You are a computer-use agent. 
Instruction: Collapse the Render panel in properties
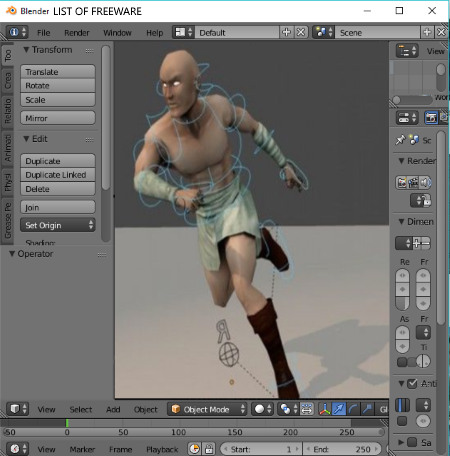[402, 161]
